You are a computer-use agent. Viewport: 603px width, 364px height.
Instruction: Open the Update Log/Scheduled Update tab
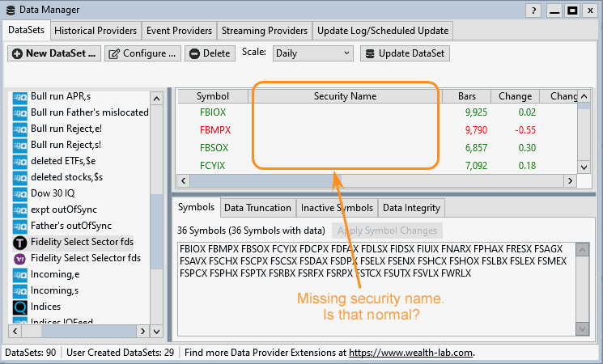coord(381,31)
